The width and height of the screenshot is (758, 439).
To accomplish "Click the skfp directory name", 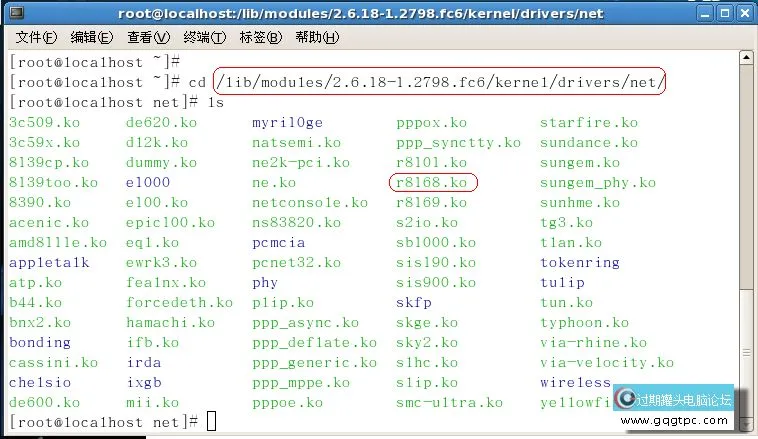I will coord(413,303).
